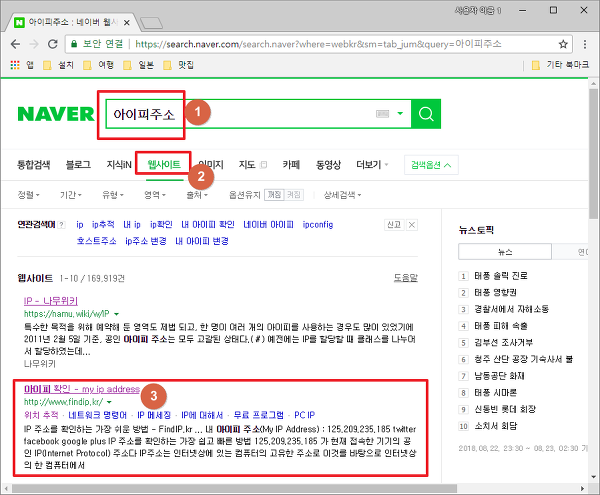
Task: Open news topic 남동공단 화재
Action: point(499,376)
